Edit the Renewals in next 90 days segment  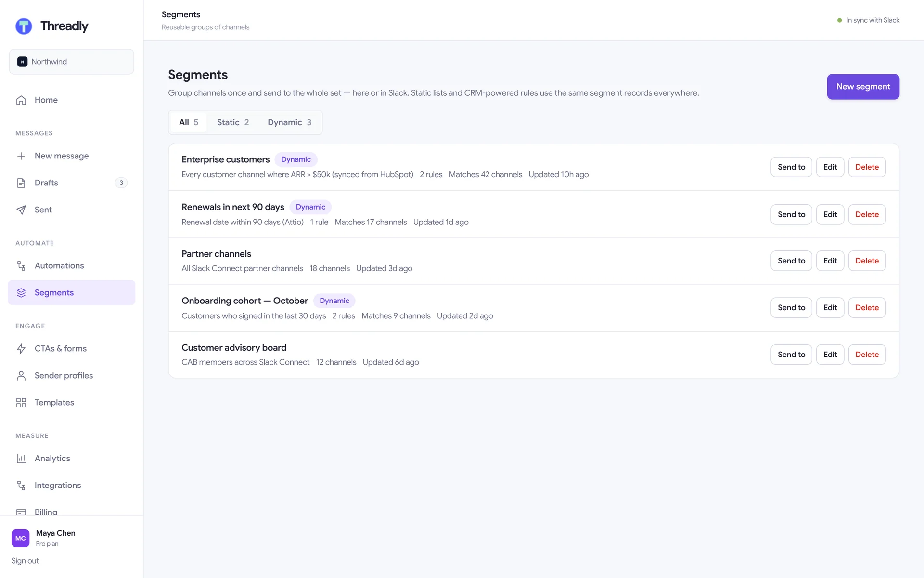(x=830, y=214)
